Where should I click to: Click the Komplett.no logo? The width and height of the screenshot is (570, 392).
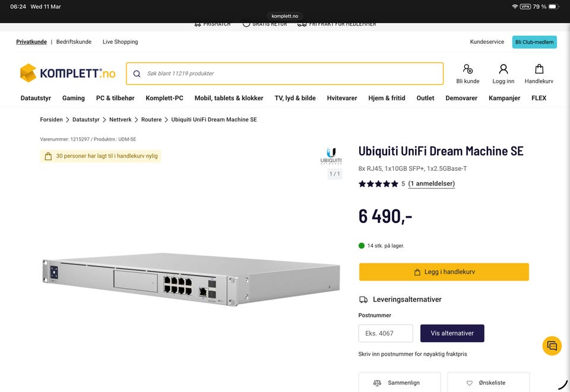tap(68, 73)
